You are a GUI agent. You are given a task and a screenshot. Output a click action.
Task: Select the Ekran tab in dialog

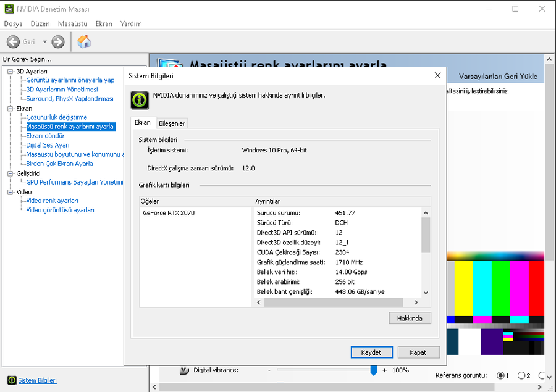143,122
